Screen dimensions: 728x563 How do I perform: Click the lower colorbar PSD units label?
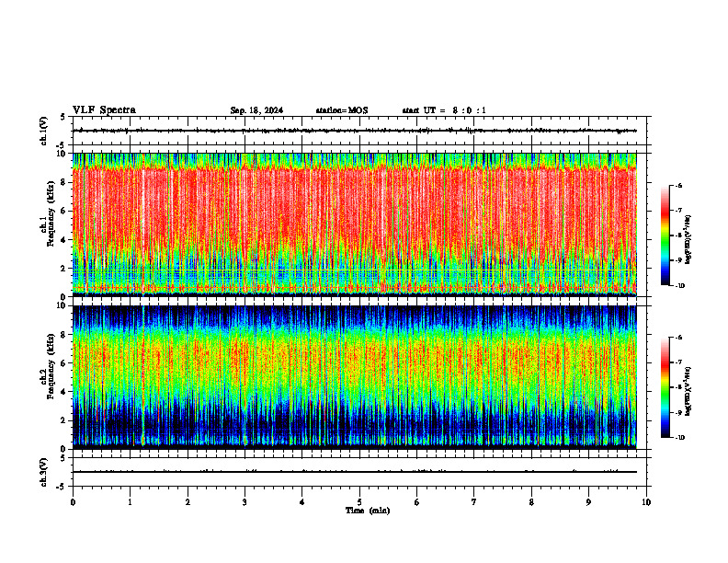tap(688, 392)
